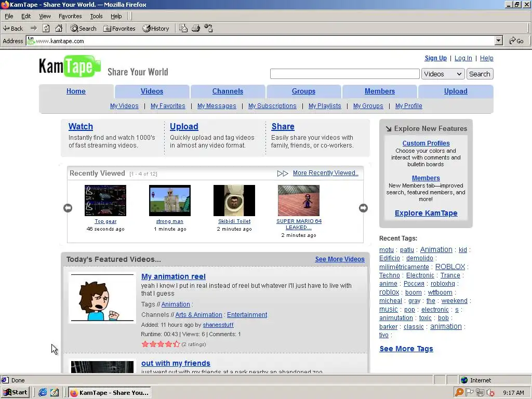Click the Forward arrow toolbar icon
Viewport: 532px width, 399px height.
(34, 29)
